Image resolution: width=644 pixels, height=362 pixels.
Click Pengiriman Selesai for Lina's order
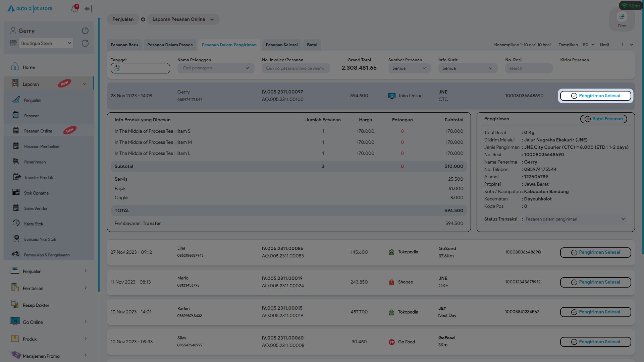coord(595,252)
